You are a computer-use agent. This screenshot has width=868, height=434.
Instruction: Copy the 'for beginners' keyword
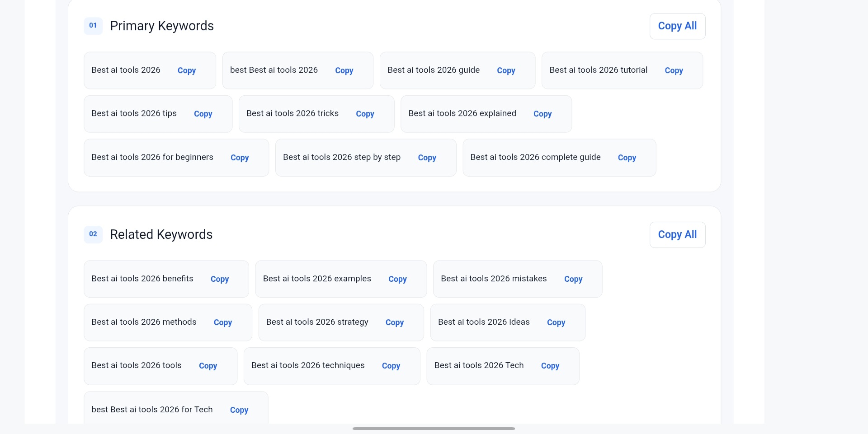pos(240,158)
